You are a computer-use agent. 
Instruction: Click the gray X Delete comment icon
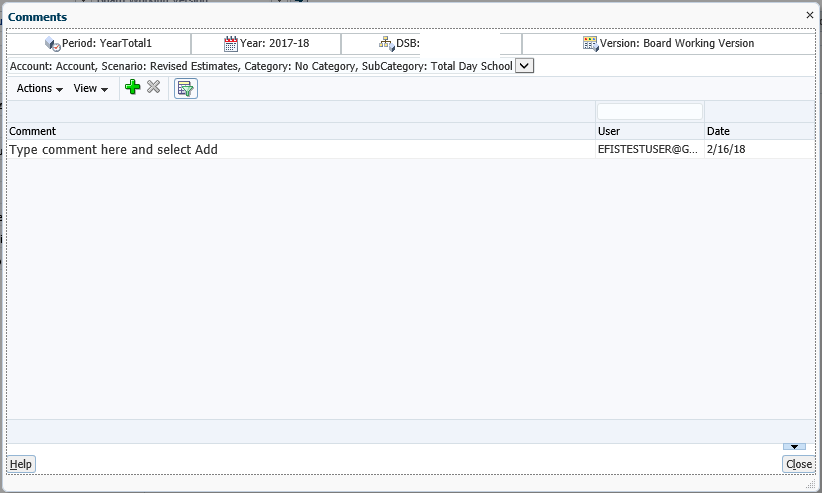coord(153,88)
